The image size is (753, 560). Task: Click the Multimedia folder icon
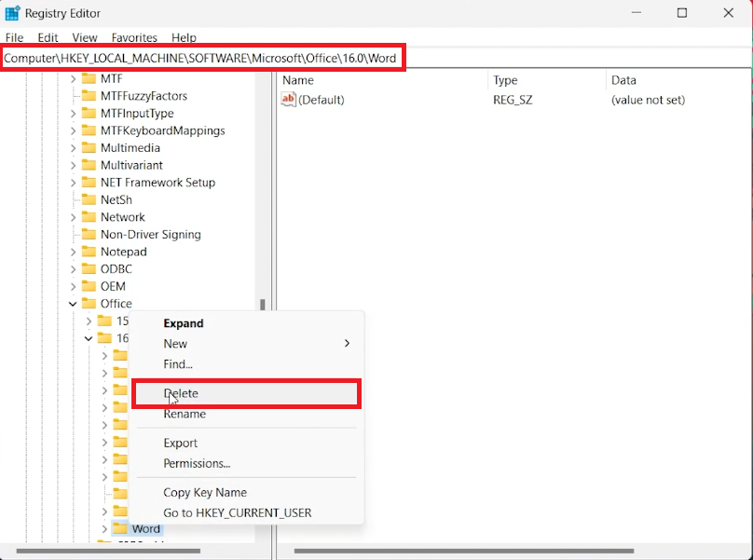(89, 147)
